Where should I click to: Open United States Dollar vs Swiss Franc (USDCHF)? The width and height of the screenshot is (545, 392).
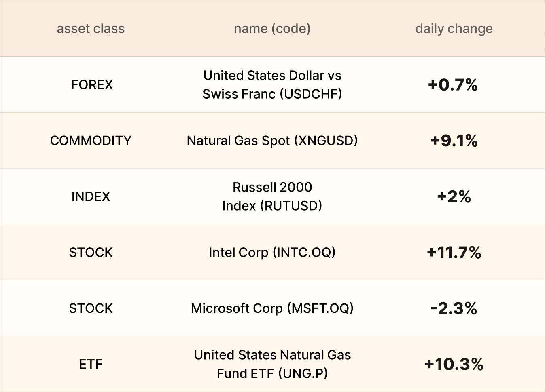tap(272, 84)
